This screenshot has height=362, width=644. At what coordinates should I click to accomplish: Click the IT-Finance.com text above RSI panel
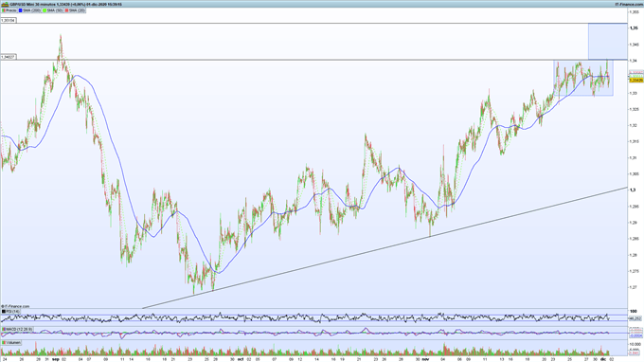(16, 306)
